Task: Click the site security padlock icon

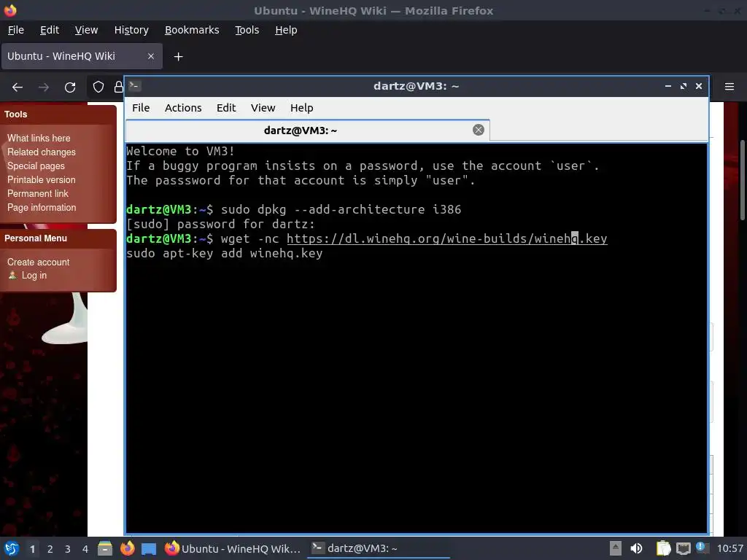Action: click(x=118, y=87)
